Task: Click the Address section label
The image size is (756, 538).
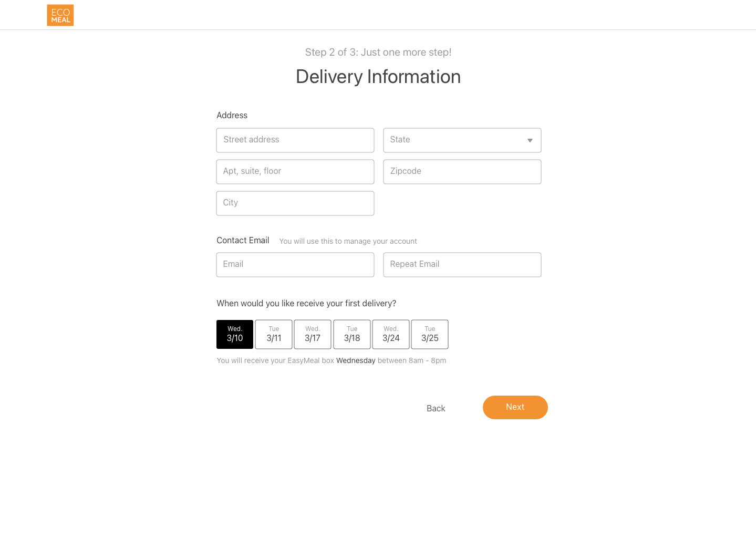Action: coord(232,115)
